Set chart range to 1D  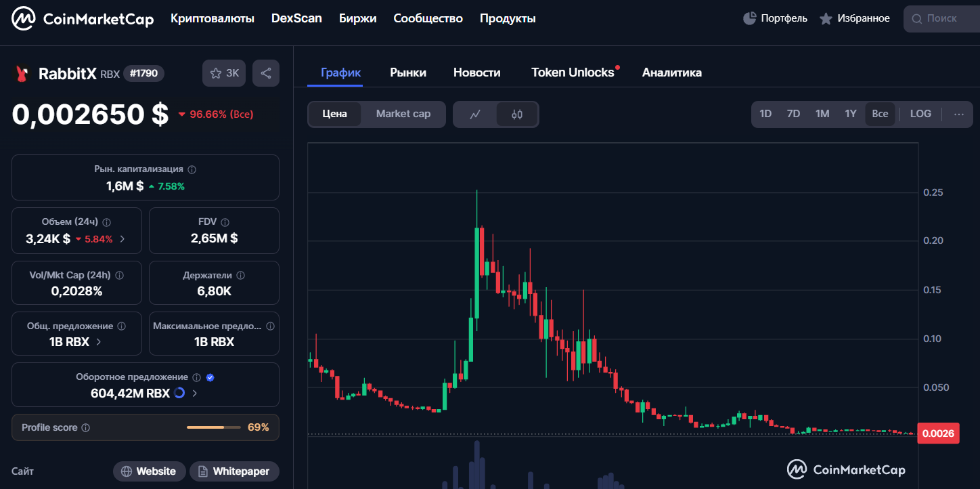(765, 114)
